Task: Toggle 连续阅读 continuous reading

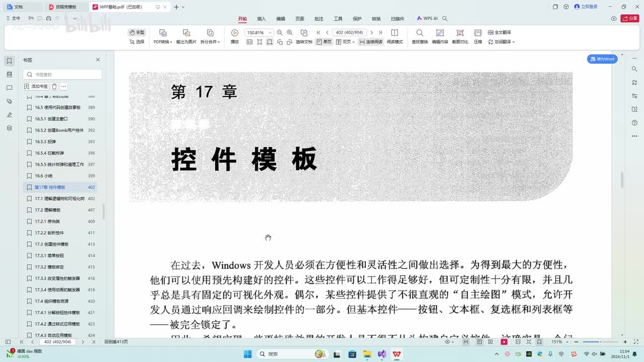Action: point(371,42)
